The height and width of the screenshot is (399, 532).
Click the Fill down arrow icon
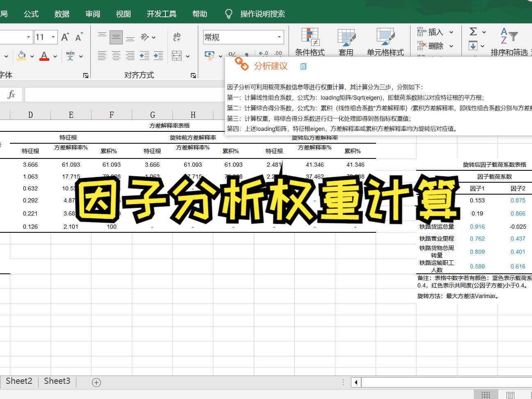click(x=473, y=46)
